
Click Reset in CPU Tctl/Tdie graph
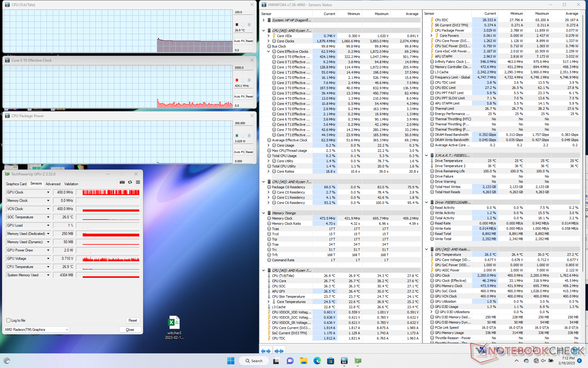249,41
